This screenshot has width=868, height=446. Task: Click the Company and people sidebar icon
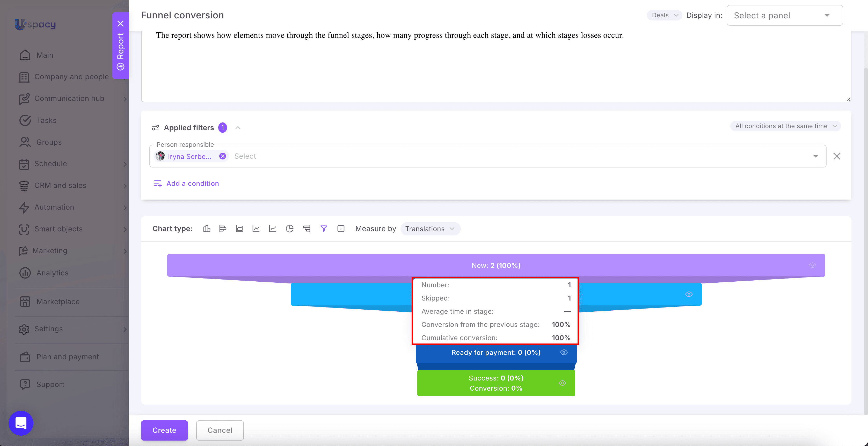click(x=24, y=77)
